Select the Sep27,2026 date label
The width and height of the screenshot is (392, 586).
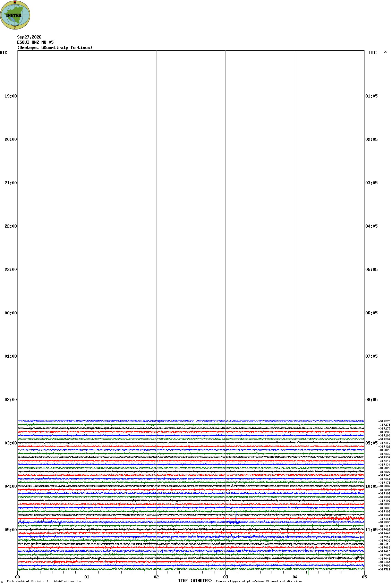click(29, 37)
